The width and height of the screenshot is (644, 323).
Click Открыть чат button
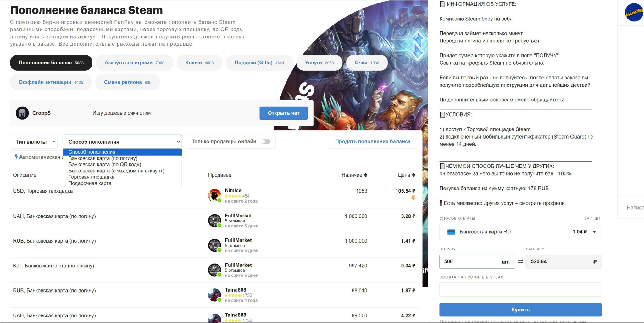pos(283,113)
